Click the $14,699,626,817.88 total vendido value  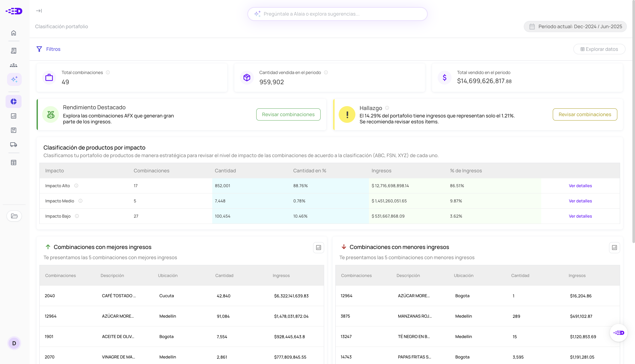click(484, 81)
